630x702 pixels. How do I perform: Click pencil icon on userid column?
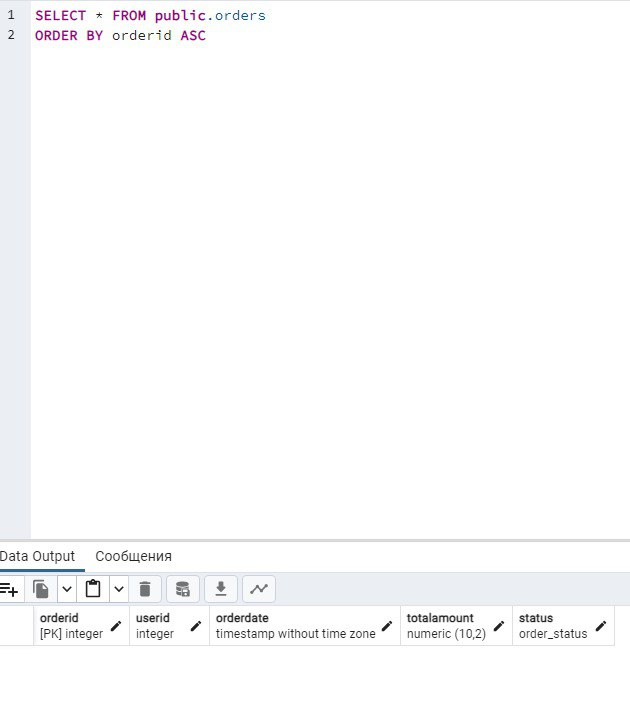(x=196, y=626)
